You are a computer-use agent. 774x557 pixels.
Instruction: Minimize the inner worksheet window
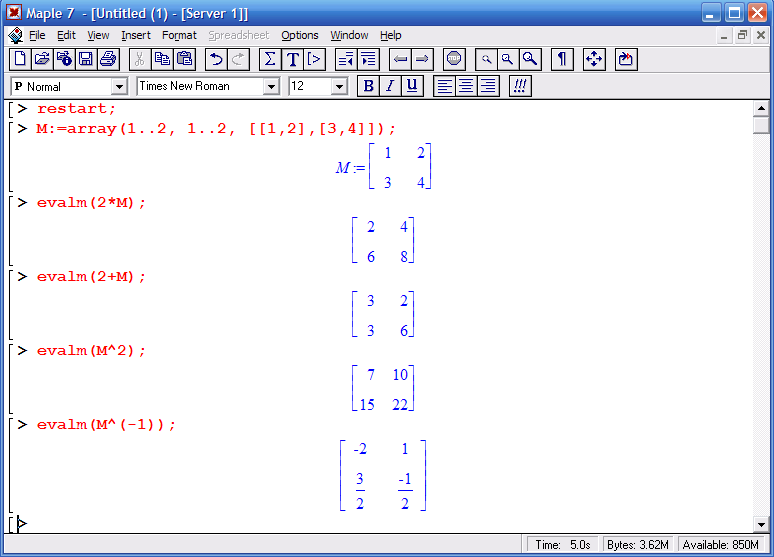click(x=724, y=35)
